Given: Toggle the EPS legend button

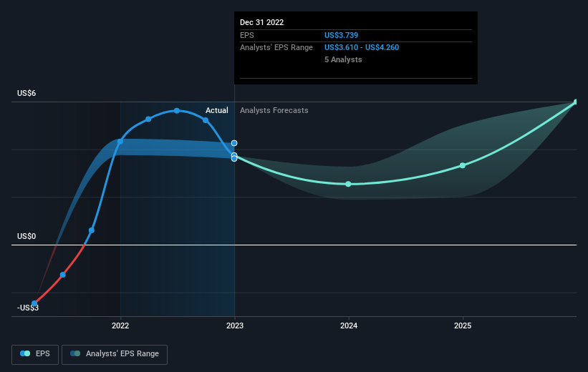Looking at the screenshot, I should [35, 354].
